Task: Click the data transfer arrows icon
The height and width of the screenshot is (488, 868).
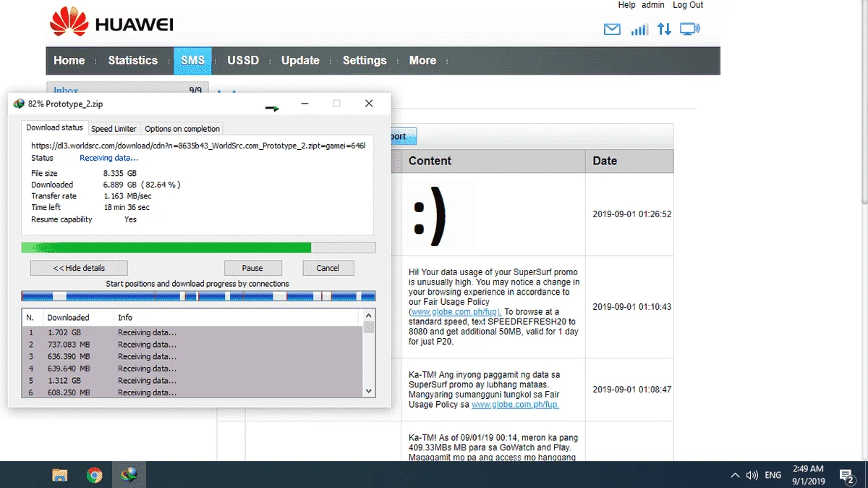Action: 664,30
